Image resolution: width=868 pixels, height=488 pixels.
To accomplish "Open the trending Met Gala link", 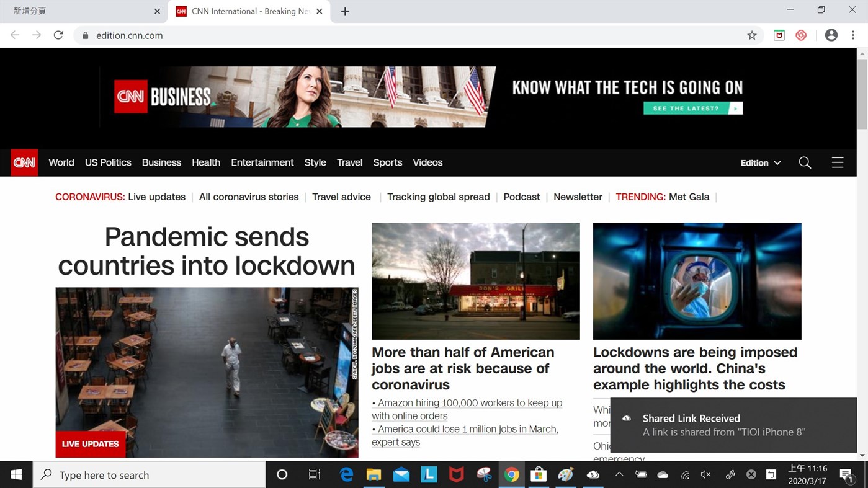I will click(x=689, y=197).
